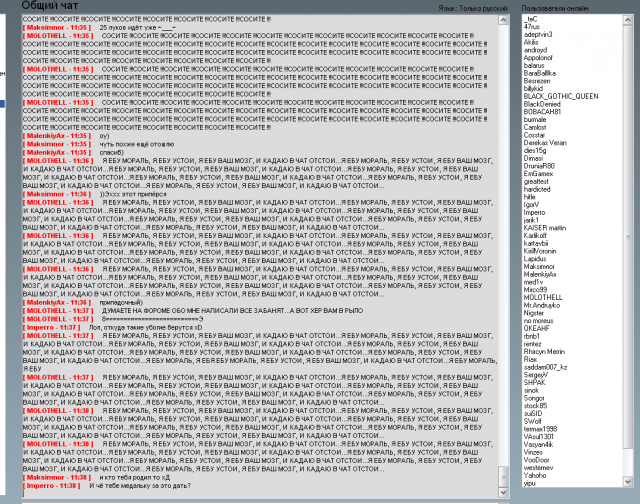Select balarus in the users list
The height and width of the screenshot is (504, 640).
[x=534, y=66]
